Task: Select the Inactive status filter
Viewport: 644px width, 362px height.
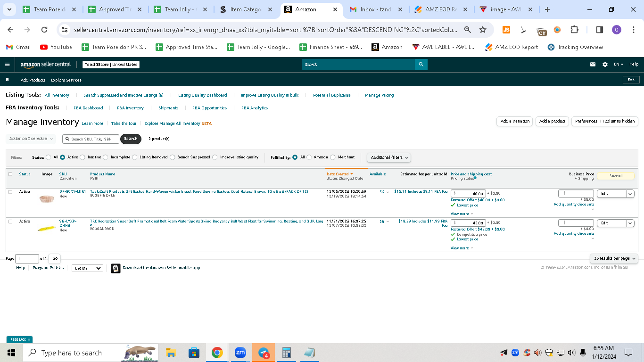Action: [83, 157]
